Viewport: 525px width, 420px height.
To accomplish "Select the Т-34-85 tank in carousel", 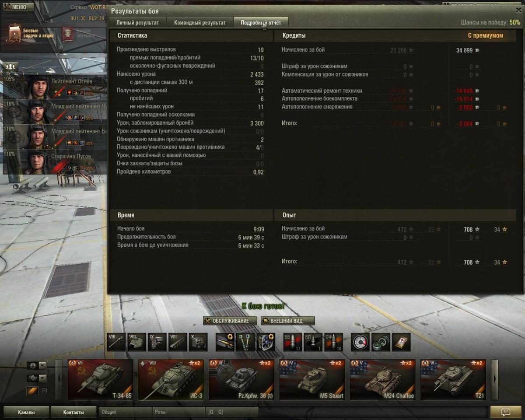I will pos(101,380).
